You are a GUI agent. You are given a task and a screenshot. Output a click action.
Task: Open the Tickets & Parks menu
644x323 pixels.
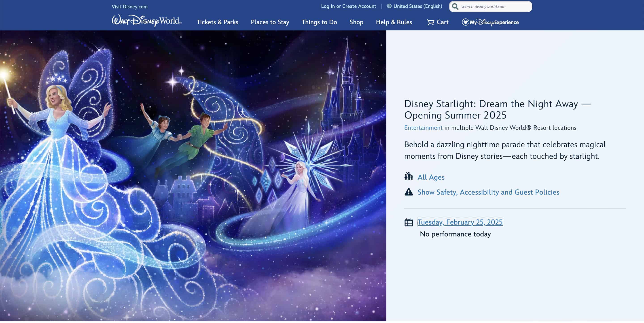217,22
